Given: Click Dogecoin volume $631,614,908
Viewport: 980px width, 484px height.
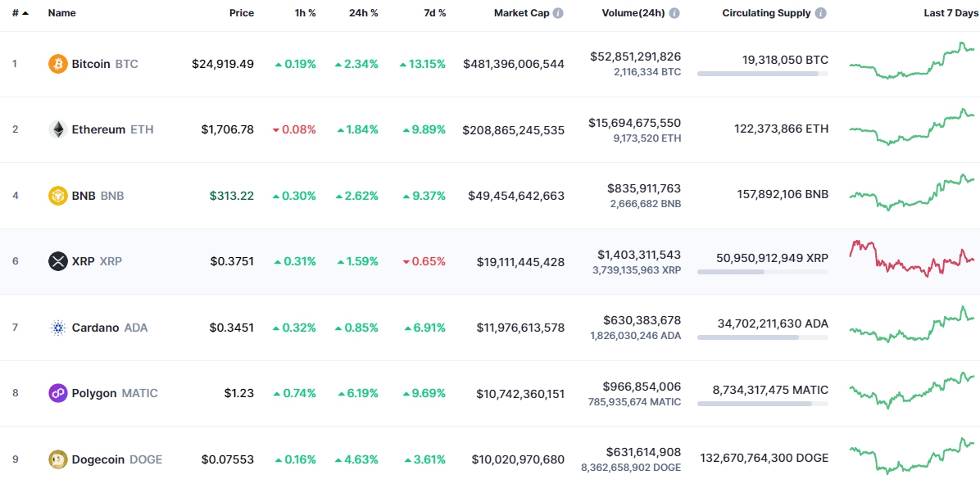Looking at the screenshot, I should click(x=643, y=451).
